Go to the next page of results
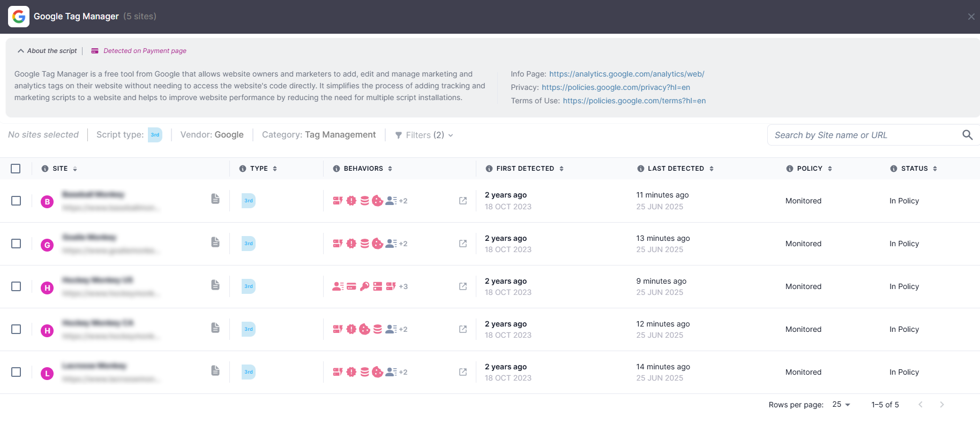 pyautogui.click(x=942, y=405)
